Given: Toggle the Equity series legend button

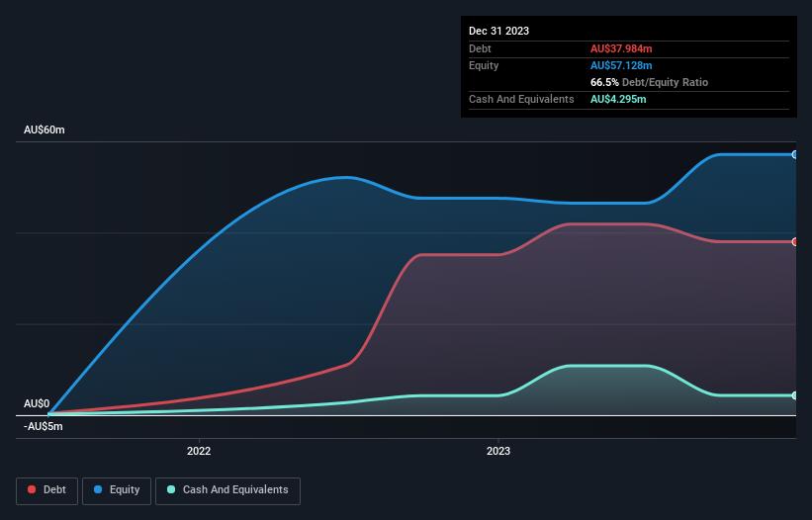Looking at the screenshot, I should 117,490.
